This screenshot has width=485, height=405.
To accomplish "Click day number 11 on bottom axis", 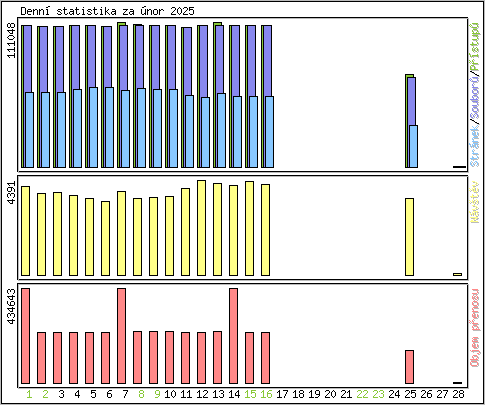I will pos(186,394).
